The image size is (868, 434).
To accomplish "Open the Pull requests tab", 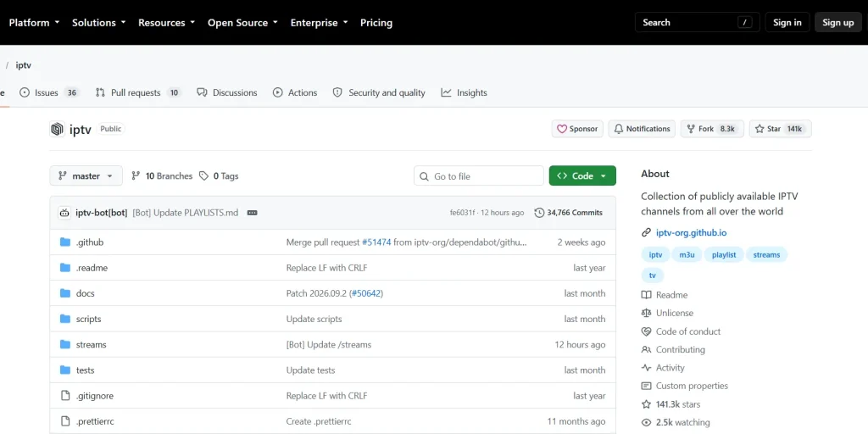I will pos(138,93).
